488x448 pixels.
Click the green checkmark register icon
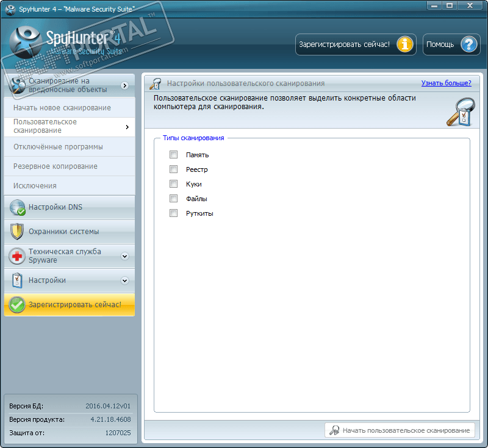pos(17,305)
